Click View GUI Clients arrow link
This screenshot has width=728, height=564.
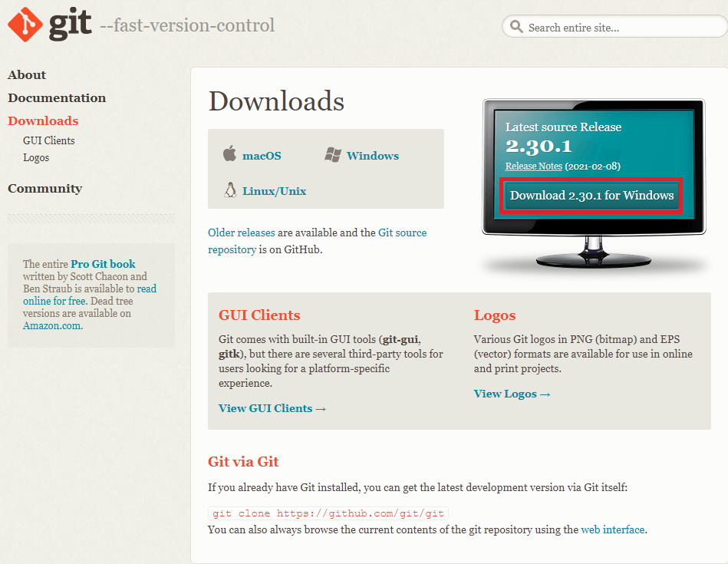[x=272, y=408]
